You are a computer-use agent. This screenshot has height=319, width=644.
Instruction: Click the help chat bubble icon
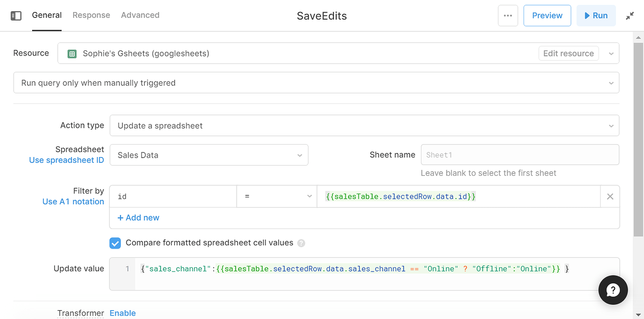coord(613,290)
